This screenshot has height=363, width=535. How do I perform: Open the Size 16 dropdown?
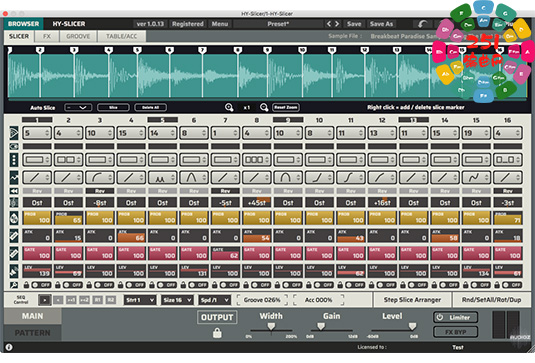click(177, 300)
